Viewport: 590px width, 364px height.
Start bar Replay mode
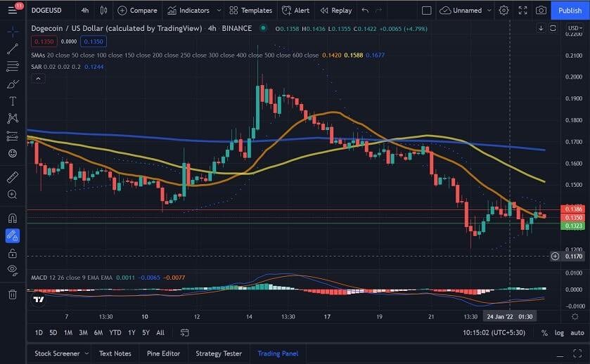click(x=336, y=10)
